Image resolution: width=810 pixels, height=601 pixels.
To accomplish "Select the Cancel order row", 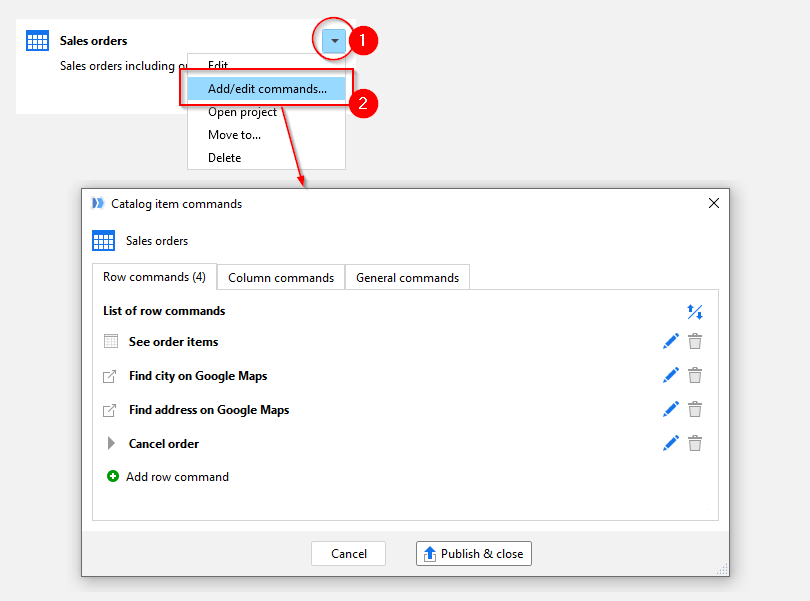I will (404, 443).
